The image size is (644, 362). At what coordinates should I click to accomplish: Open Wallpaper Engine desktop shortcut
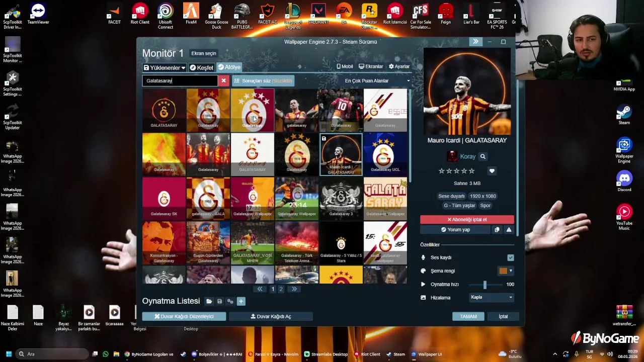tap(624, 150)
